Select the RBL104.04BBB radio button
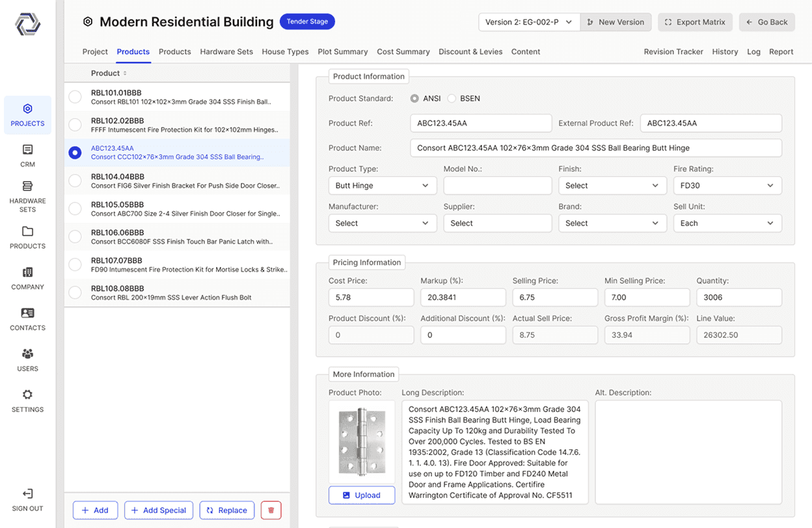The height and width of the screenshot is (528, 812). point(75,180)
